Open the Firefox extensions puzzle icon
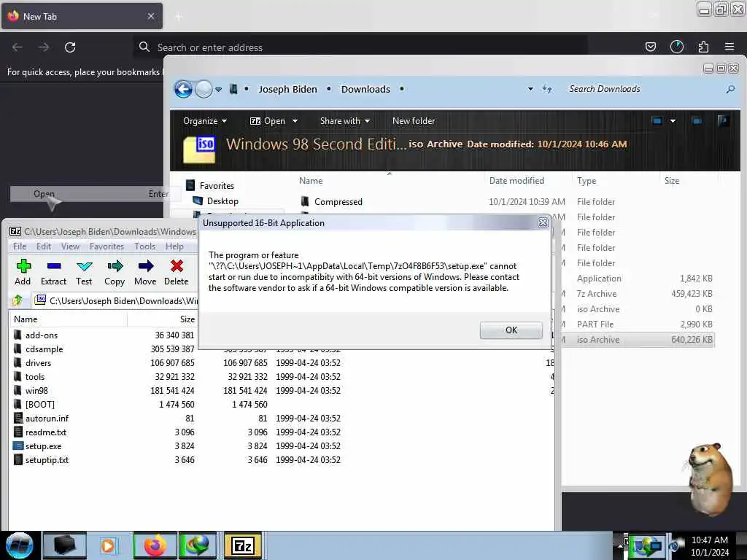The width and height of the screenshot is (747, 560). [703, 47]
